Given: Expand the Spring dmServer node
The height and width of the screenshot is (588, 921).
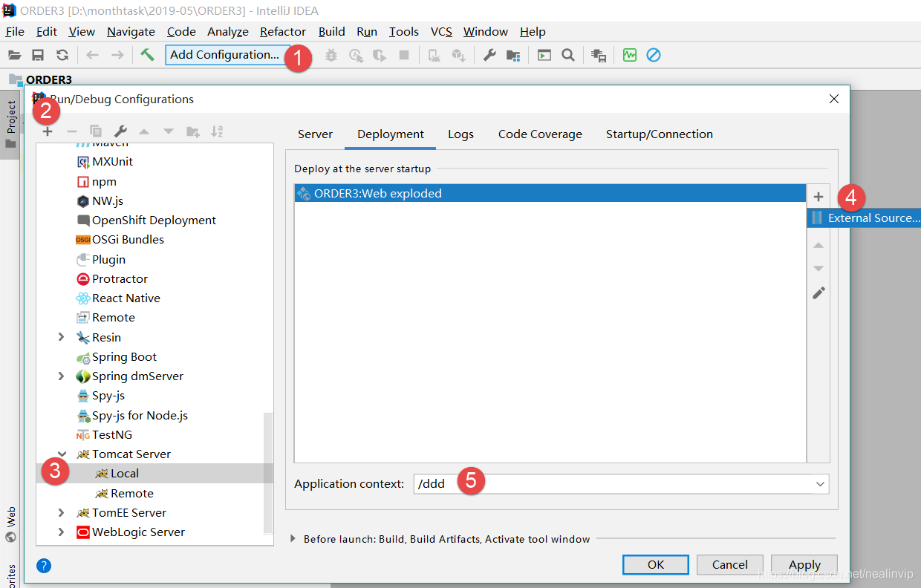Looking at the screenshot, I should [62, 376].
